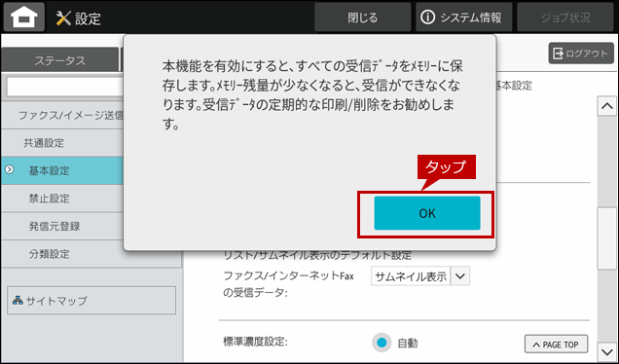The image size is (619, 364).
Task: Switch to the ステータス tab
Action: coord(59,60)
